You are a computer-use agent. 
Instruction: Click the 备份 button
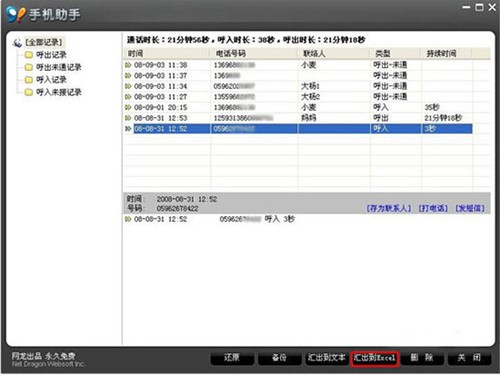coord(279,358)
